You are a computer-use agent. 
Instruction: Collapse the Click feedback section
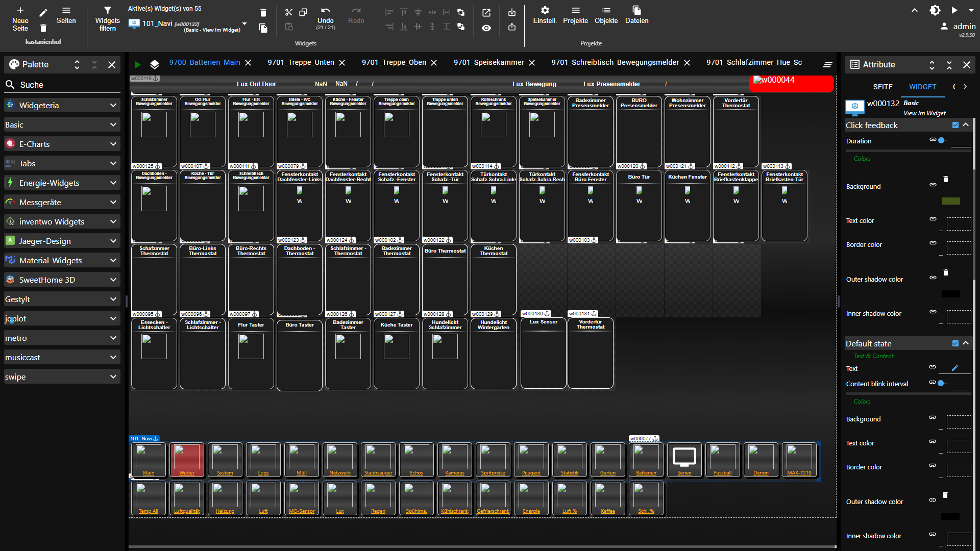pos(966,125)
